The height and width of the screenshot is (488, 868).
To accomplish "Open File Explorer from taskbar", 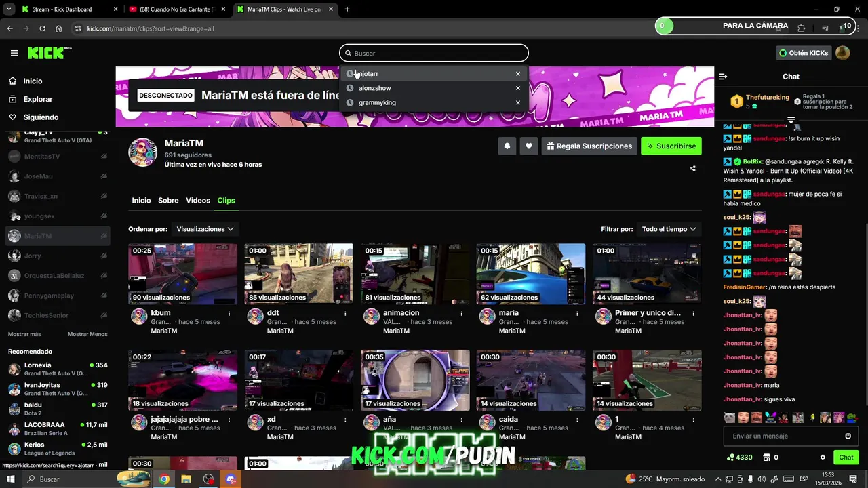I will click(x=186, y=479).
